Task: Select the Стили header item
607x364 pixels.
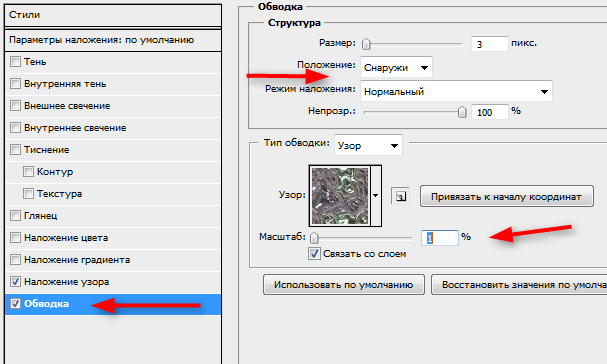Action: click(x=113, y=15)
